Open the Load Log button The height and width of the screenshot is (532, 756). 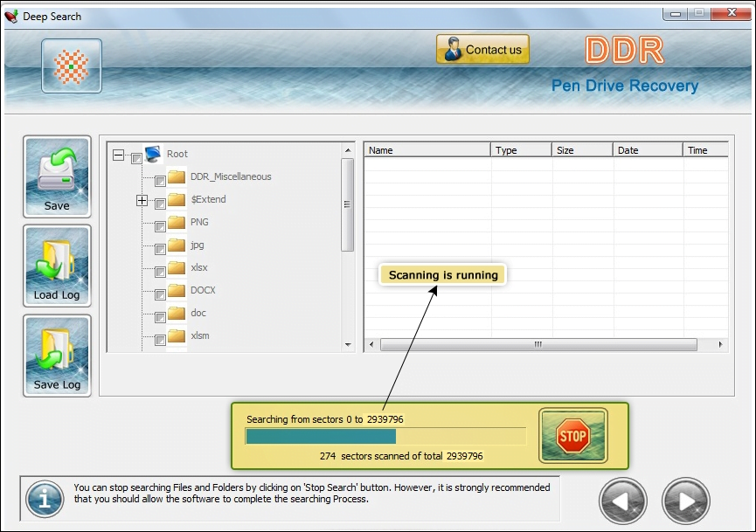[x=57, y=266]
